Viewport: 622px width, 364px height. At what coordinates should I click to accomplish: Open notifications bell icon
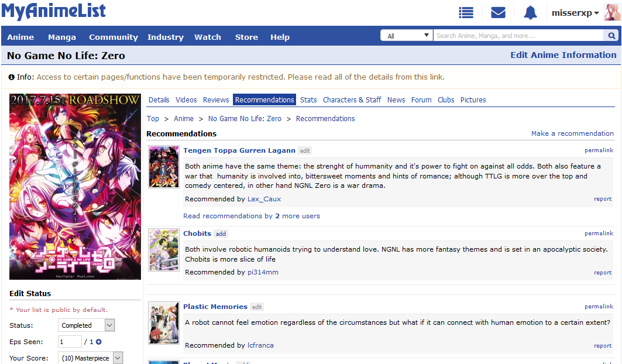coord(530,13)
